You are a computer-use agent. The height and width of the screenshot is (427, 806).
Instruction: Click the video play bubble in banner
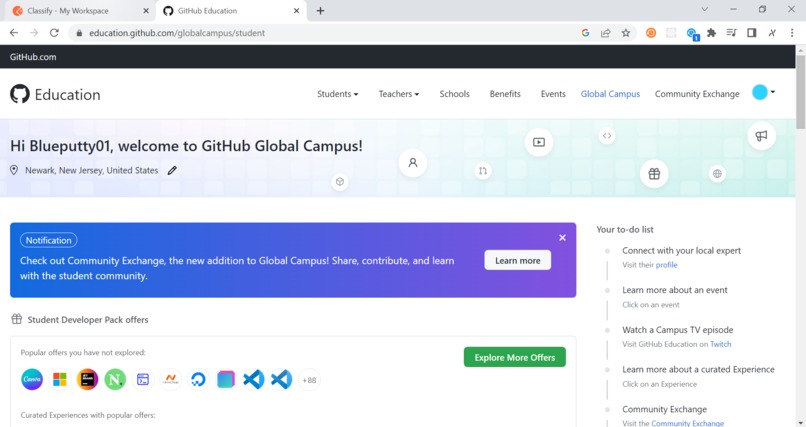539,142
